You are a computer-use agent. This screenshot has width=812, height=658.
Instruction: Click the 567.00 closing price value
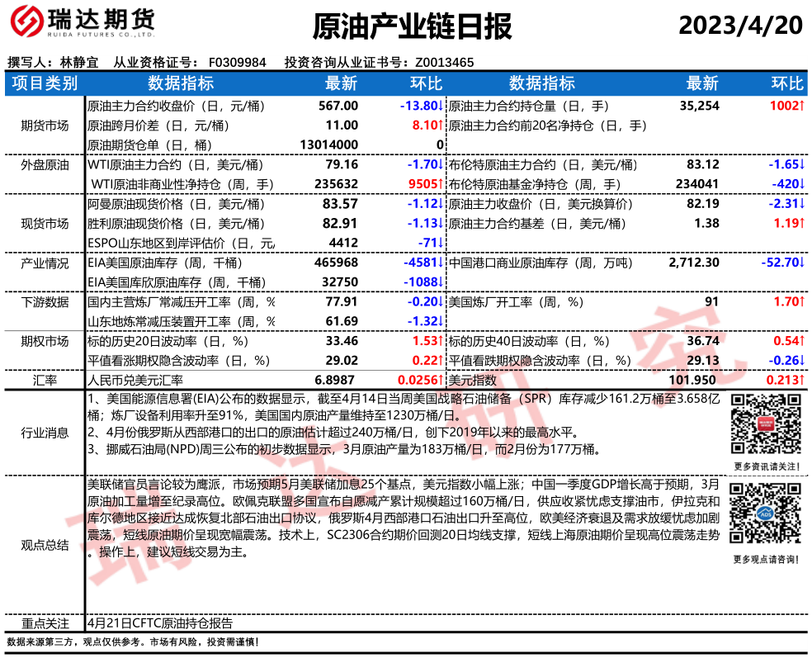point(338,106)
